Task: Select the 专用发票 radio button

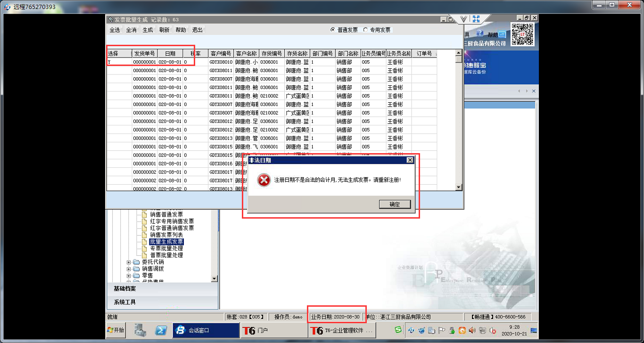Action: [x=366, y=30]
